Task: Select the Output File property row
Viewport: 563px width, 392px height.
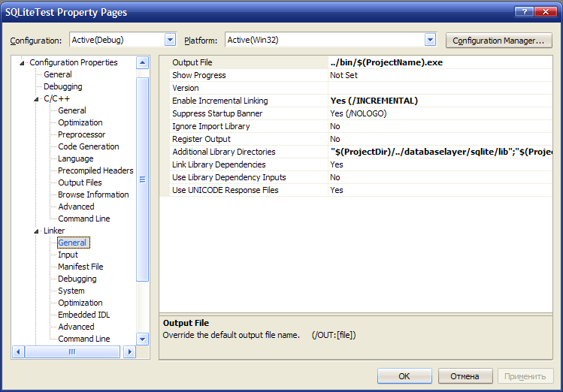Action: click(x=356, y=62)
